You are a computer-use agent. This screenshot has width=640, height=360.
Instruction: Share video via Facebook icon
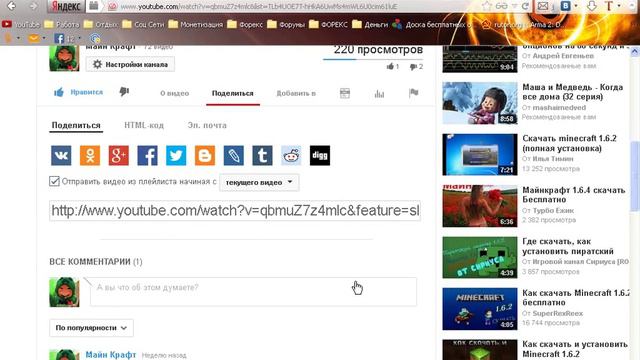pos(147,156)
